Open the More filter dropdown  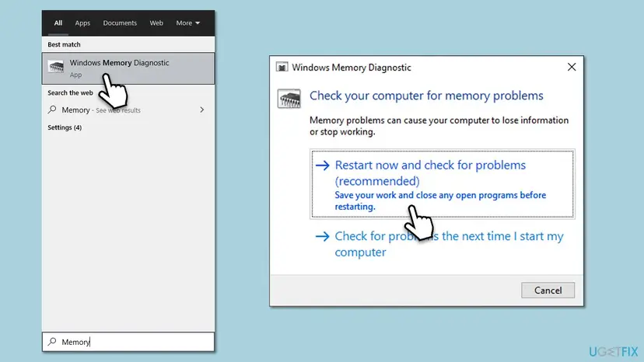click(187, 23)
